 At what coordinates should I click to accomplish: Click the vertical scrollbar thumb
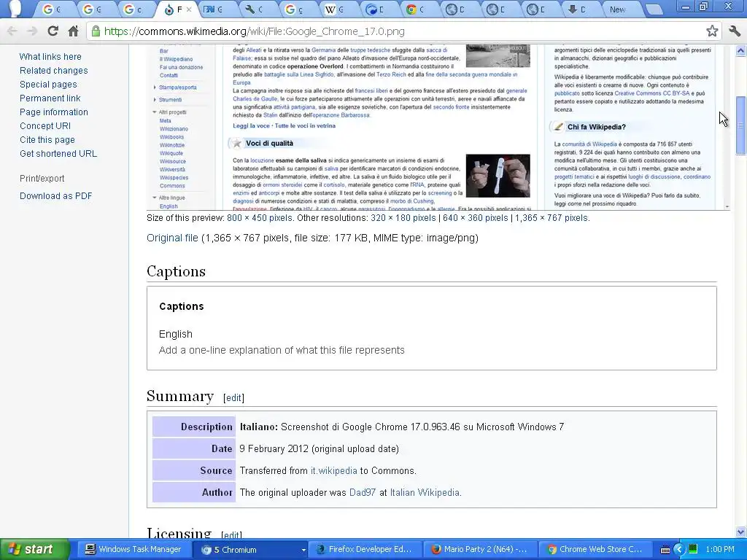pos(741,125)
